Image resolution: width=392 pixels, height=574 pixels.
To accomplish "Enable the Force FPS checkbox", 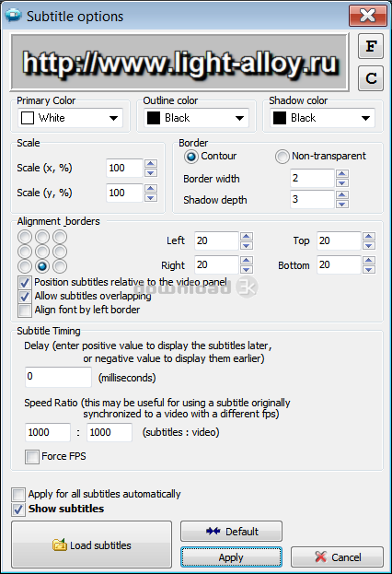I will point(32,456).
